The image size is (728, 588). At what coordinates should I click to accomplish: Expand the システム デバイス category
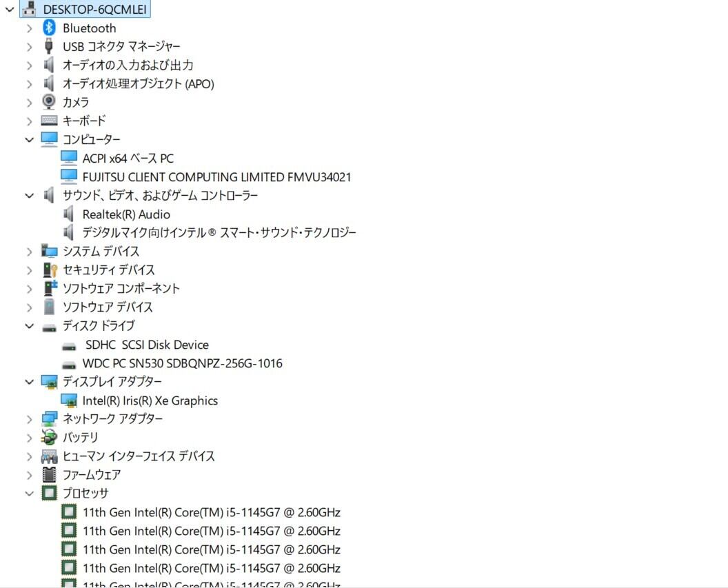[x=30, y=252]
